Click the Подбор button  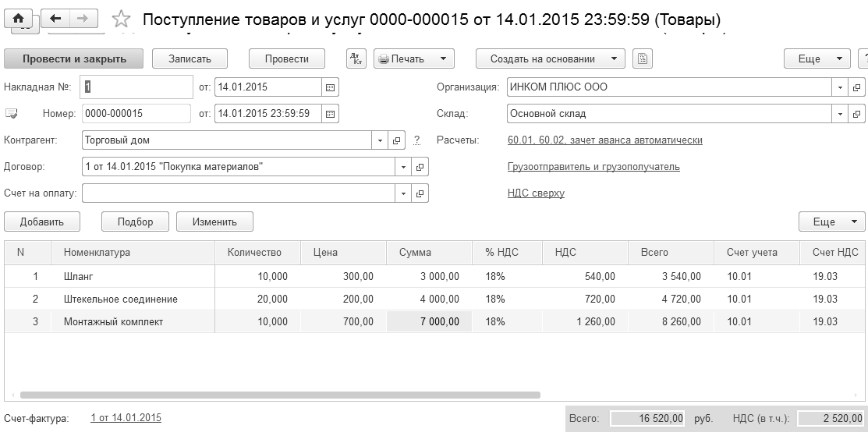(x=135, y=222)
